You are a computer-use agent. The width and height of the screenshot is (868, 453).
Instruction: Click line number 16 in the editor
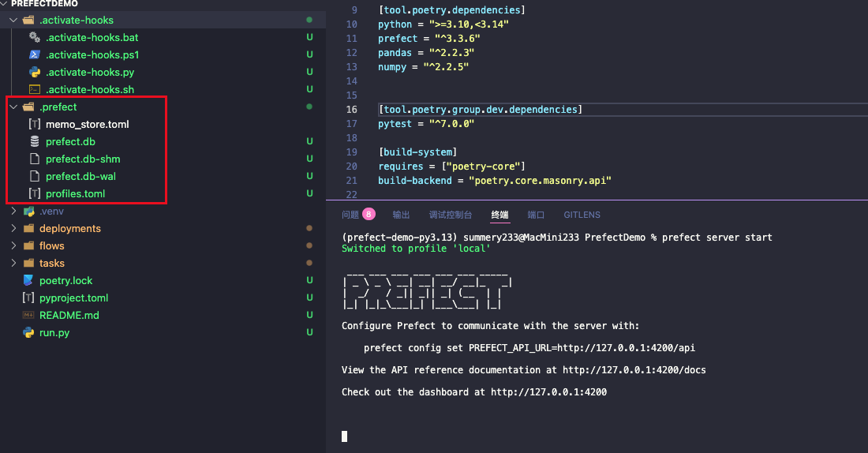pyautogui.click(x=351, y=110)
